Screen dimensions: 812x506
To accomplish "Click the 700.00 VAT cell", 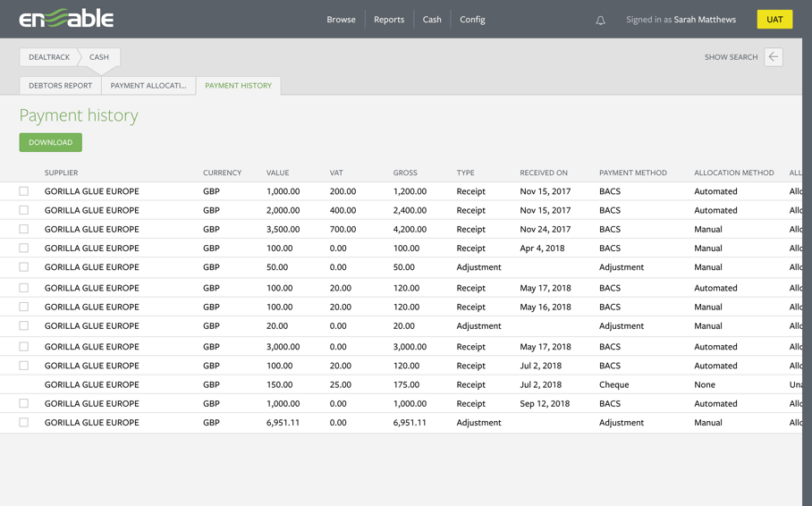I will tap(343, 229).
